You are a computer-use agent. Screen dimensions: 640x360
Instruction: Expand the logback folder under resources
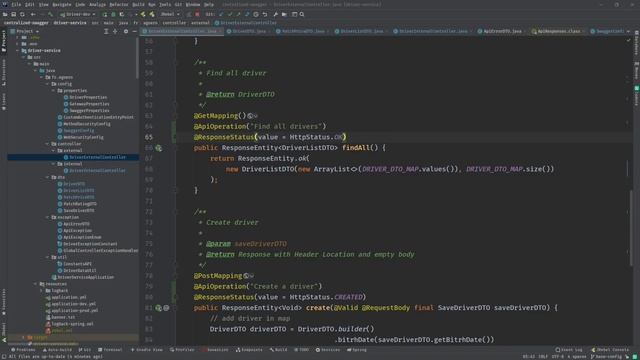42,291
